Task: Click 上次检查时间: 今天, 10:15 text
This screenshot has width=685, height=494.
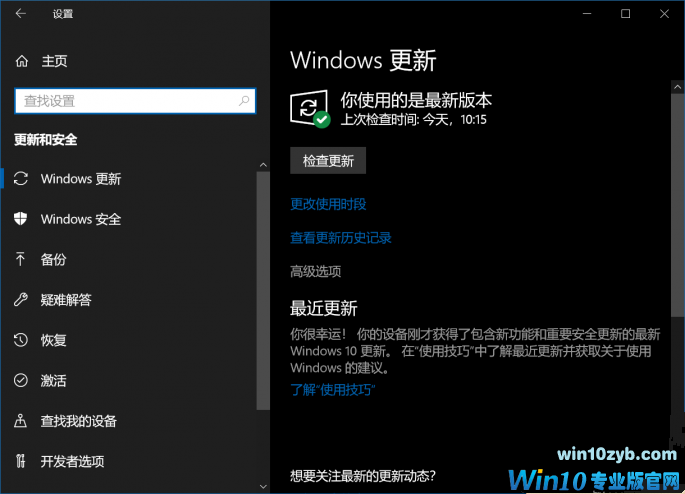Action: tap(413, 119)
